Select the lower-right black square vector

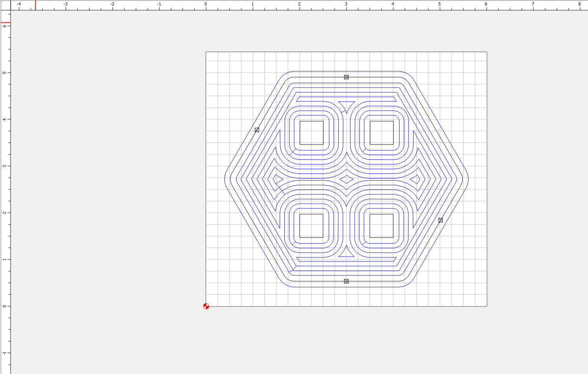[382, 226]
